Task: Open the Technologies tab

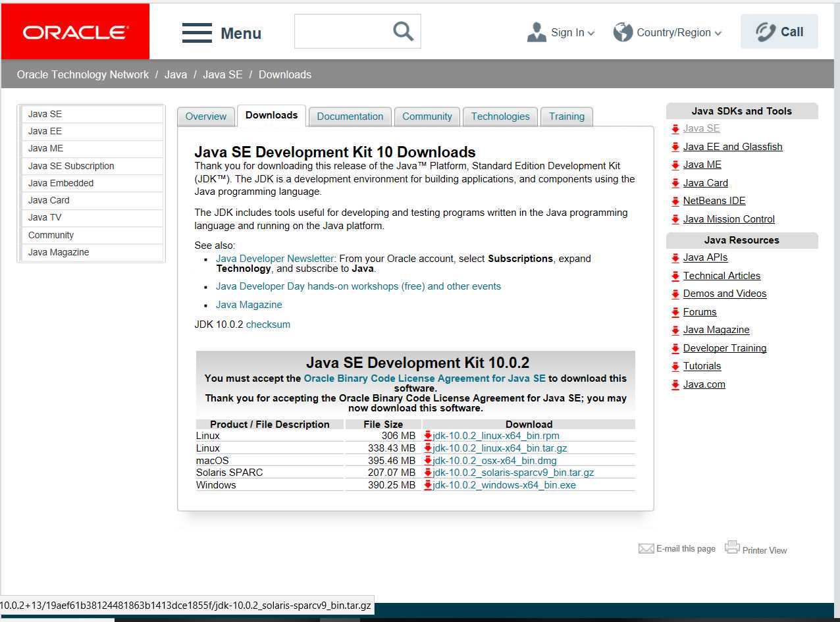Action: pyautogui.click(x=500, y=117)
